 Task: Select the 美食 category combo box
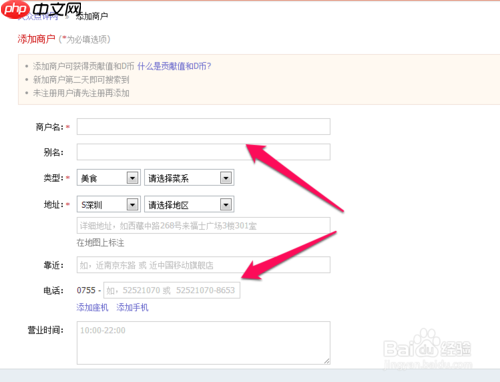pyautogui.click(x=109, y=178)
